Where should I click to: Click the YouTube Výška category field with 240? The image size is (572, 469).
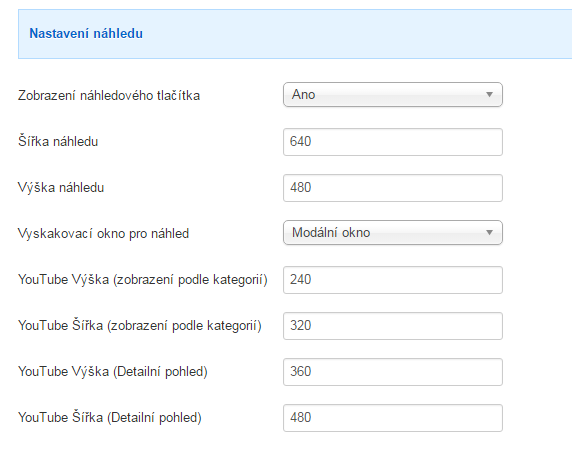tap(393, 280)
